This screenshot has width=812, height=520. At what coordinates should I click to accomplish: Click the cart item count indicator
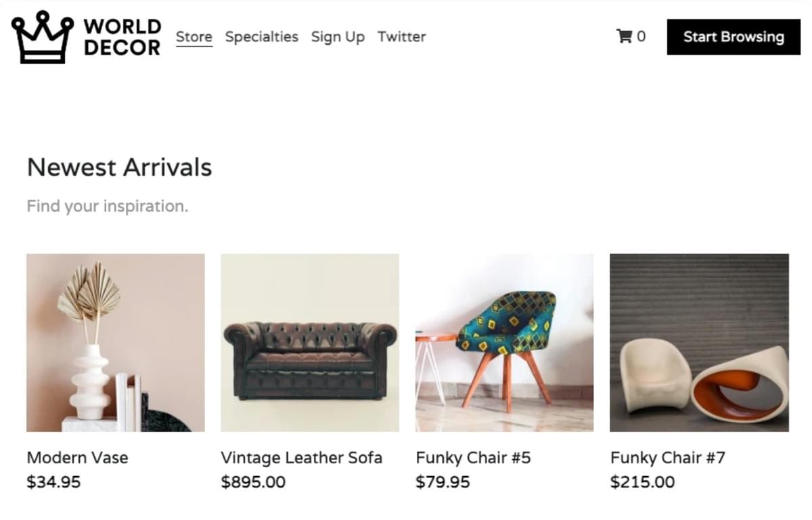pyautogui.click(x=641, y=37)
